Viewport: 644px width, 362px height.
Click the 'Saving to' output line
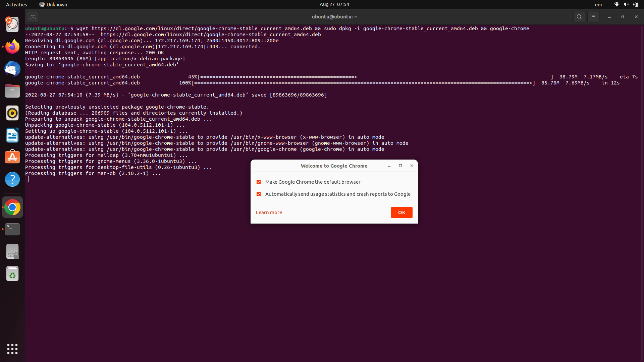(102, 65)
